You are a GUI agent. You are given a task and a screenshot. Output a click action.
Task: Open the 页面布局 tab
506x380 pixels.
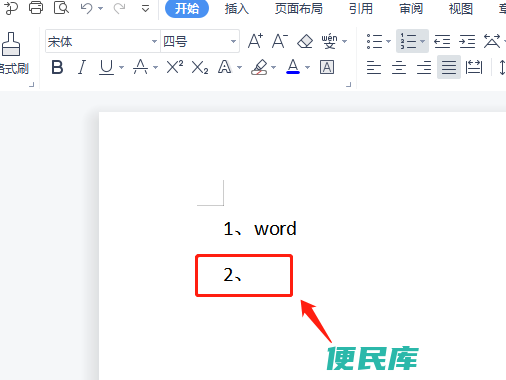(x=299, y=9)
